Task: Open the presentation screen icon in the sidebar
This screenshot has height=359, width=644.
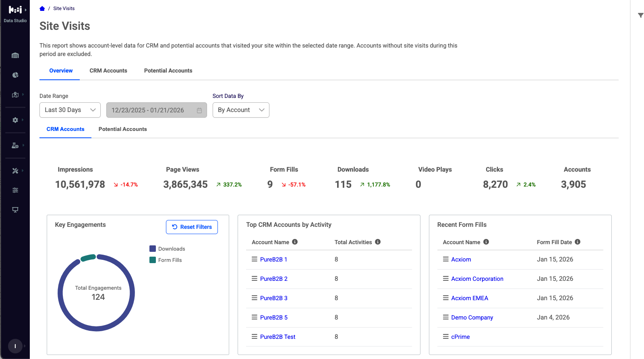Action: [x=15, y=210]
